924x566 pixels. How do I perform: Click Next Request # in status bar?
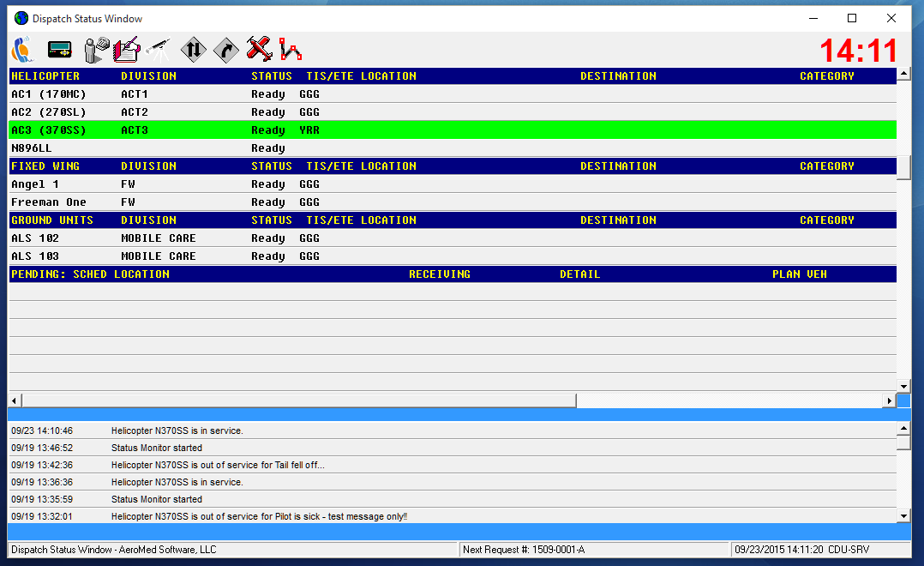(x=594, y=550)
